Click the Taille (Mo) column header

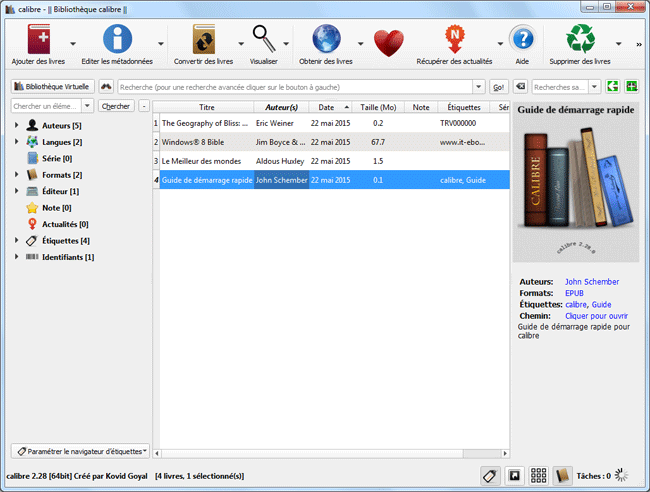coord(378,106)
